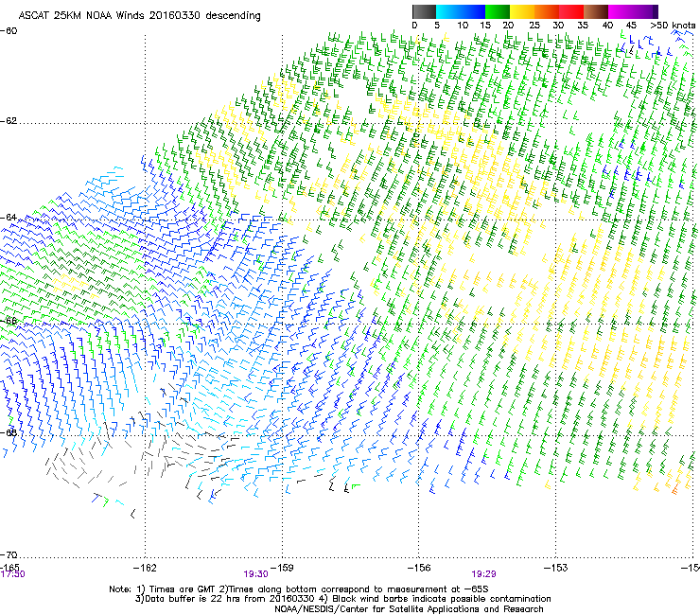
Task: Click the -60 latitude label
Action: click(x=9, y=31)
